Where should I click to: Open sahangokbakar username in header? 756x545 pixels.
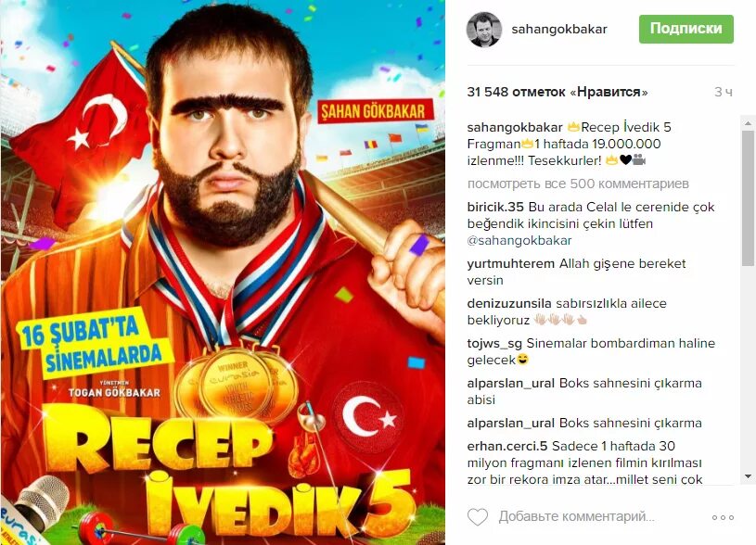pos(558,30)
